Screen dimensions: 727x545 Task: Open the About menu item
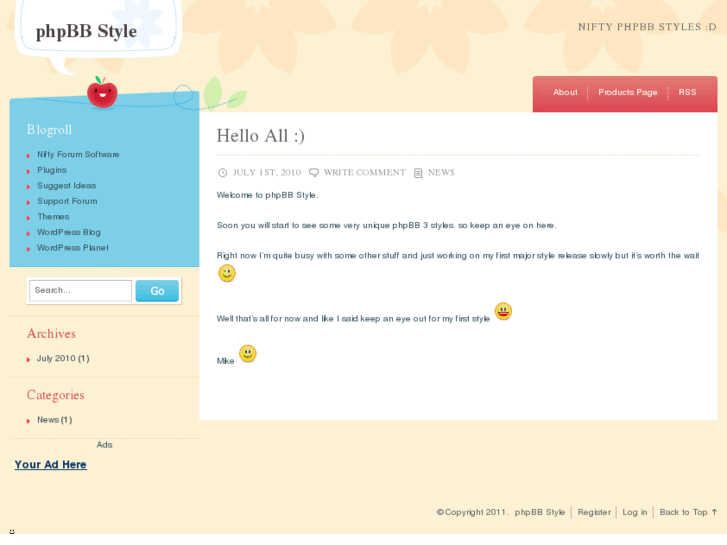pyautogui.click(x=565, y=92)
